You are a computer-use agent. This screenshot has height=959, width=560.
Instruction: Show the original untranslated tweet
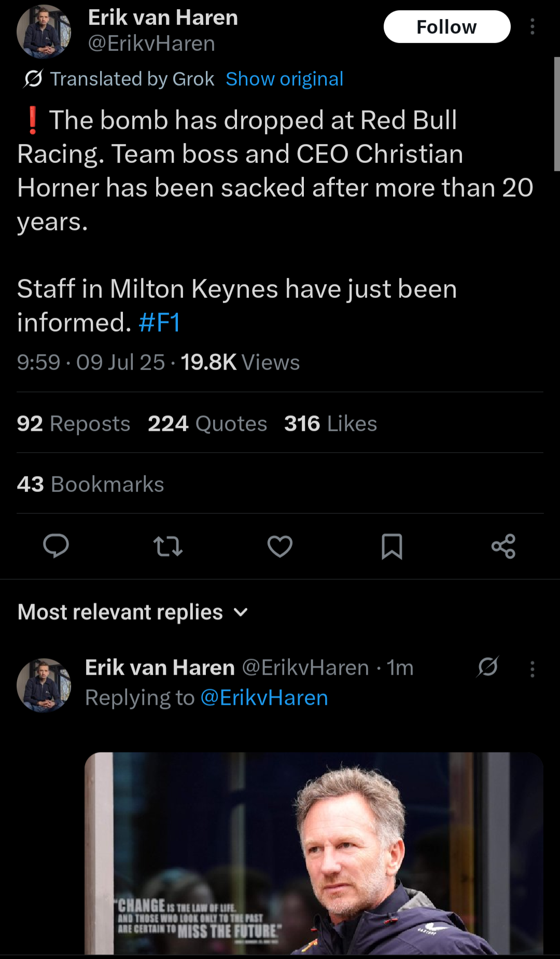coord(284,79)
